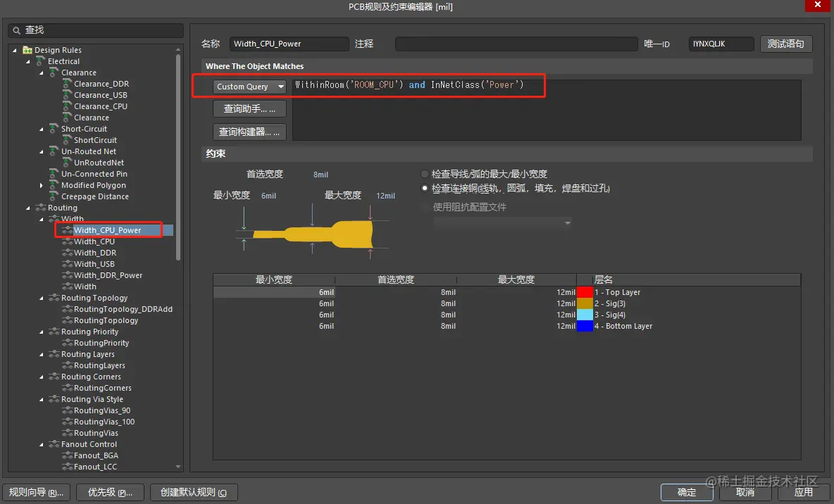Click the Width_DDR_Power rule icon
Image resolution: width=834 pixels, height=504 pixels.
(x=67, y=275)
